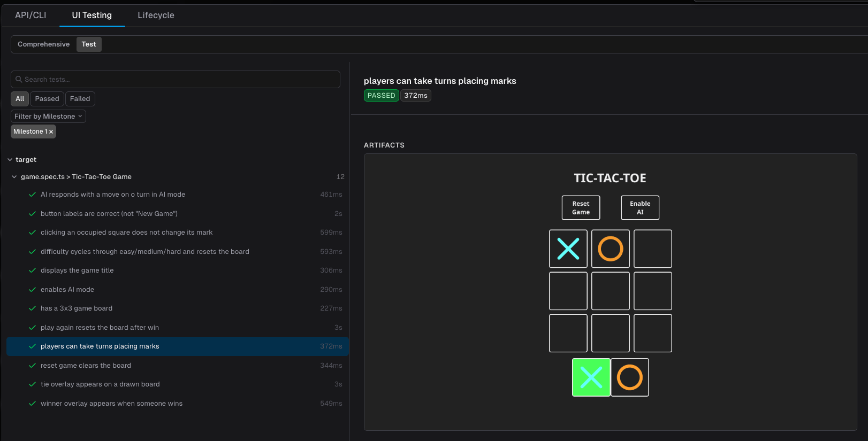Collapse the target tree node
868x441 pixels.
10,160
